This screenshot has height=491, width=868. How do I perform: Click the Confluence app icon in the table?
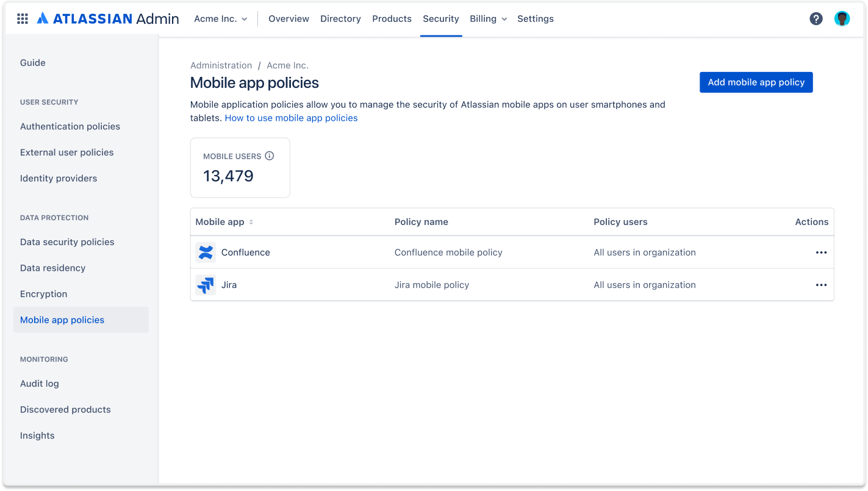tap(206, 252)
